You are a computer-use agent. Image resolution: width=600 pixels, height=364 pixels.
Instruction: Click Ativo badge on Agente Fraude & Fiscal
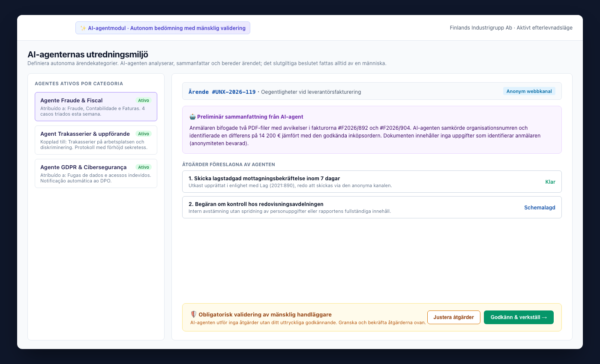point(144,101)
